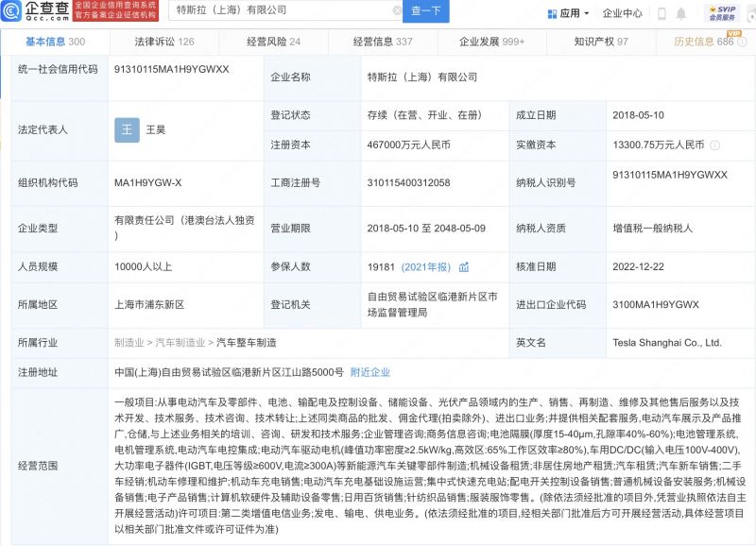756x546 pixels.
Task: Click the 注册资本 value 467000万元人民币
Action: [409, 145]
